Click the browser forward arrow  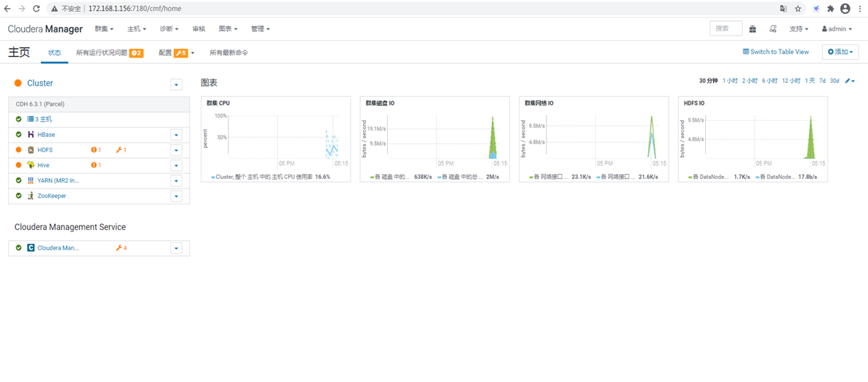click(22, 9)
